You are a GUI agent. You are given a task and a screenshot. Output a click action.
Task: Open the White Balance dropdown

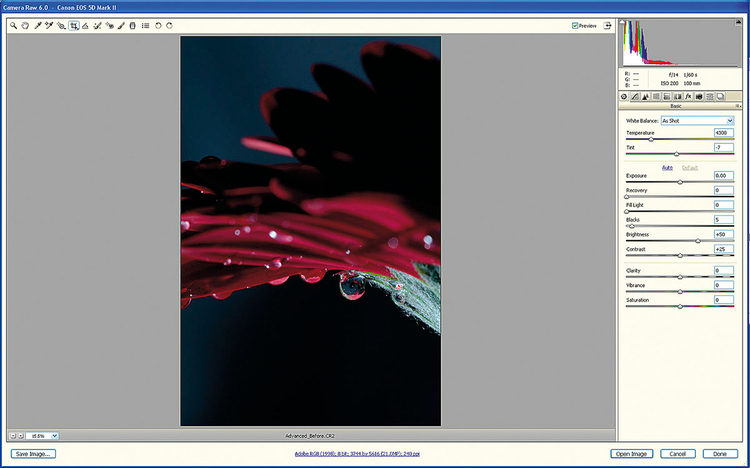click(x=697, y=121)
